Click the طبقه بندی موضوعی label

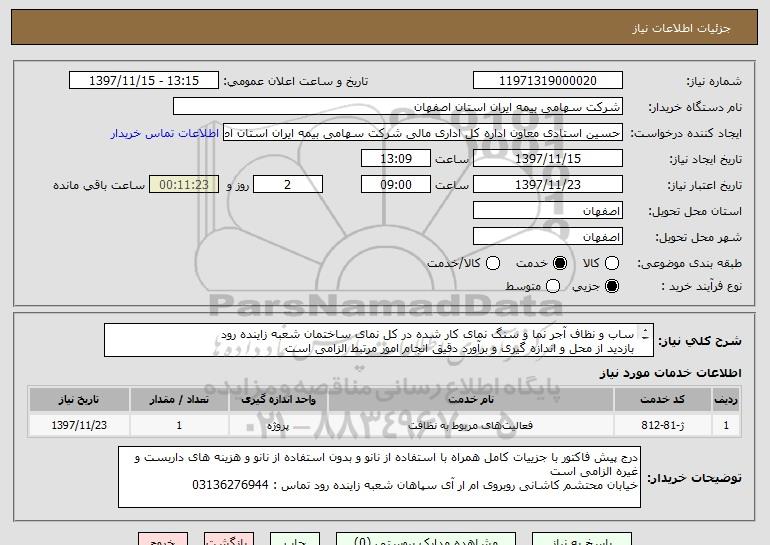coord(689,264)
